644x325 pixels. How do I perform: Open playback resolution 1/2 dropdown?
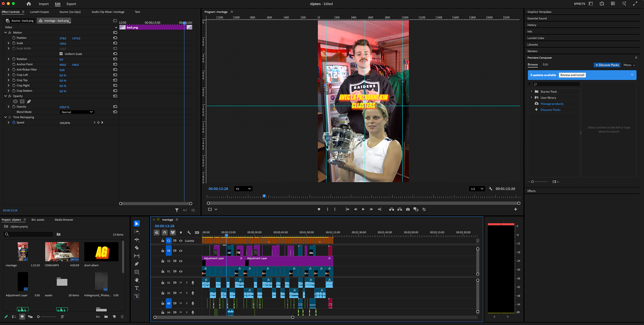tap(477, 189)
